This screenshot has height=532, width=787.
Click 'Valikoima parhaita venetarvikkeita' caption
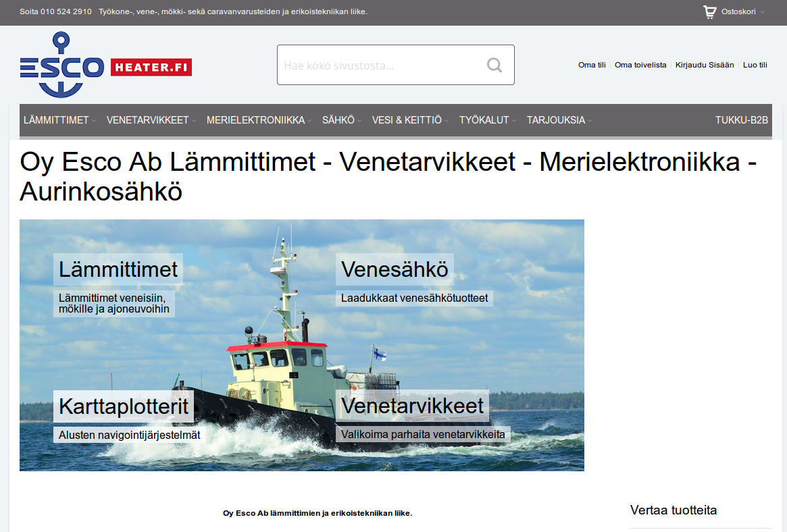[x=423, y=434]
